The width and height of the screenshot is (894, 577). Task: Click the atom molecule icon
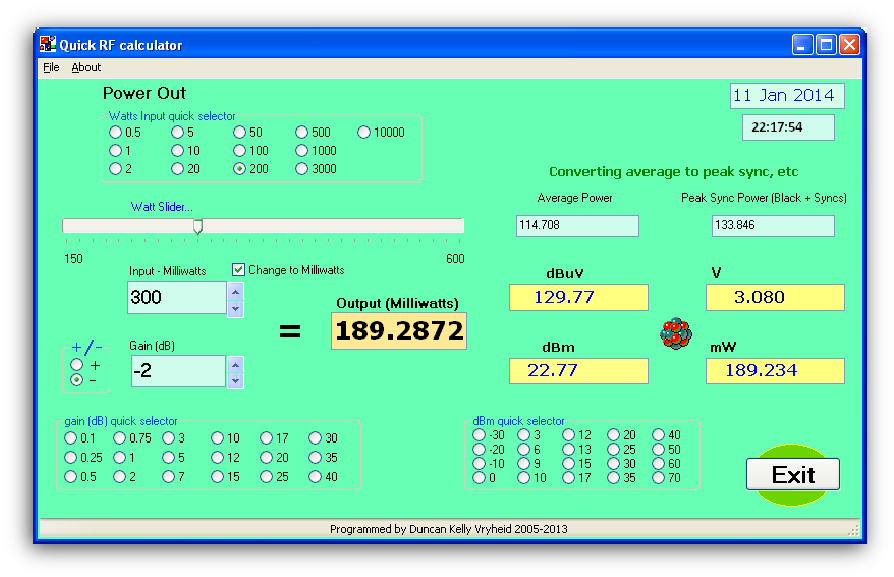click(676, 334)
